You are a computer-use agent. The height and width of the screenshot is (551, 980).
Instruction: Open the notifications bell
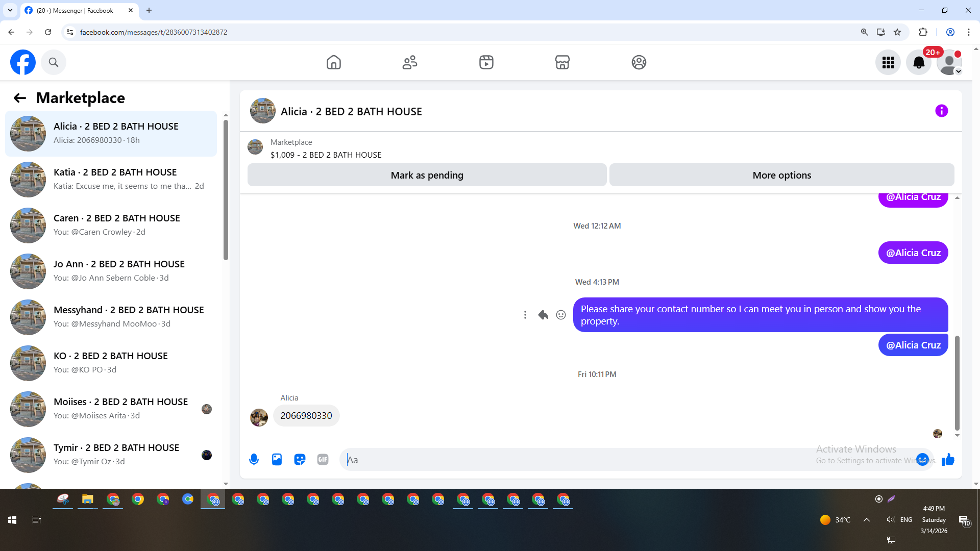[x=919, y=62]
